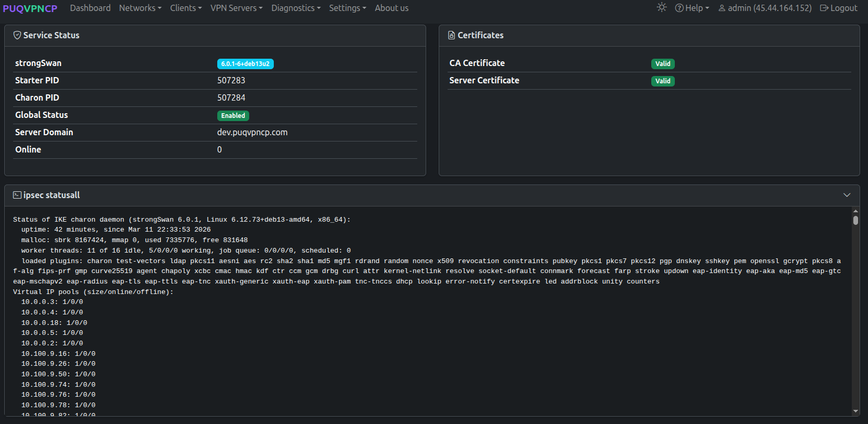This screenshot has height=424, width=868.
Task: Collapse the ipsec statusall panel chevron
Action: tap(847, 195)
